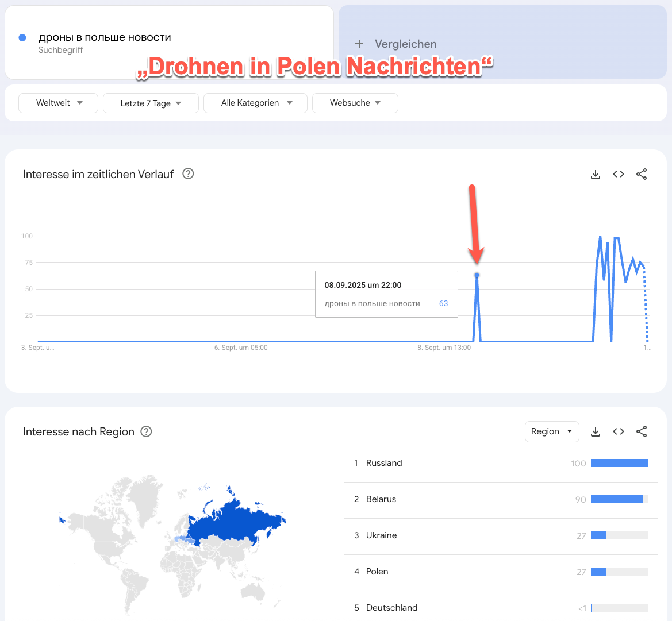Image resolution: width=672 pixels, height=621 pixels.
Task: Open the Alle Kategorien dropdown
Action: click(256, 103)
